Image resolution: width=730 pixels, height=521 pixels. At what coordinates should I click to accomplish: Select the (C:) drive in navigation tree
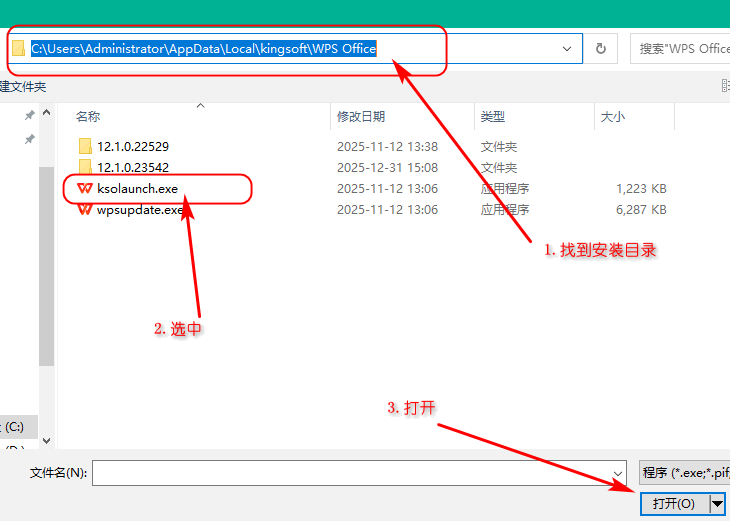point(15,427)
